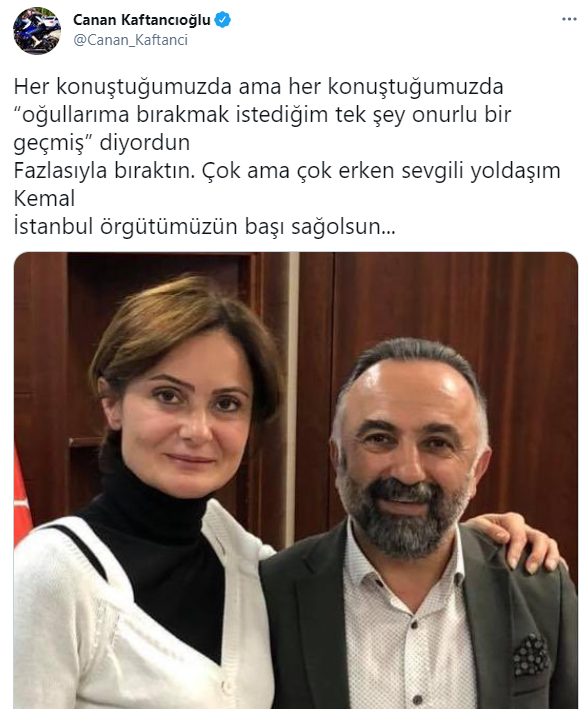Click the dotted pocket square on jacket
This screenshot has width=584, height=709.
[x=530, y=654]
